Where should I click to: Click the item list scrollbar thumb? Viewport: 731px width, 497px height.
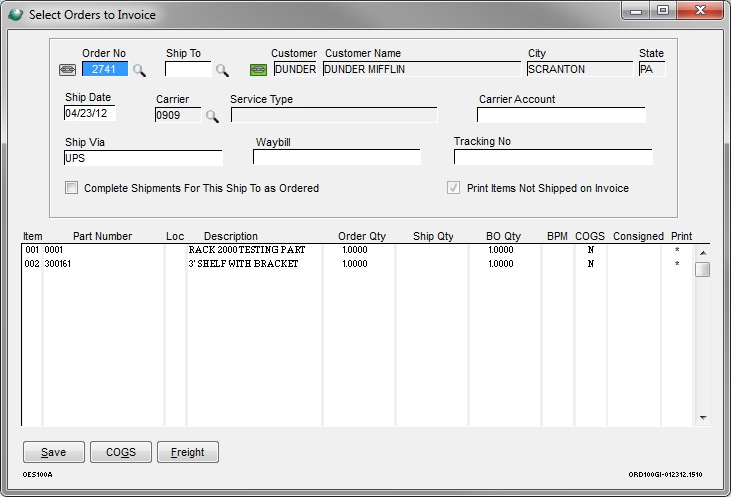[703, 269]
